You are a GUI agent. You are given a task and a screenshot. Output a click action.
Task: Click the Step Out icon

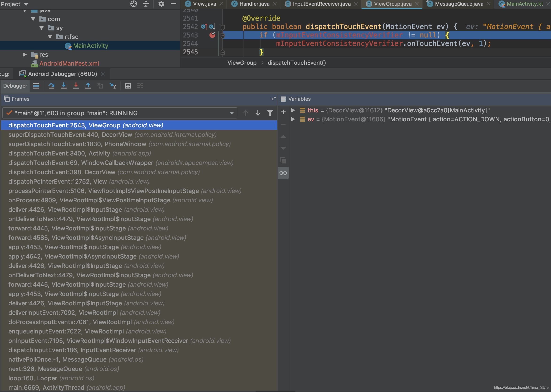(88, 86)
